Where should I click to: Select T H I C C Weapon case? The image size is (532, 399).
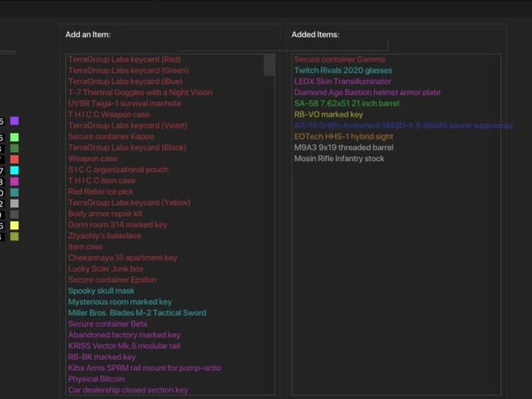click(109, 114)
